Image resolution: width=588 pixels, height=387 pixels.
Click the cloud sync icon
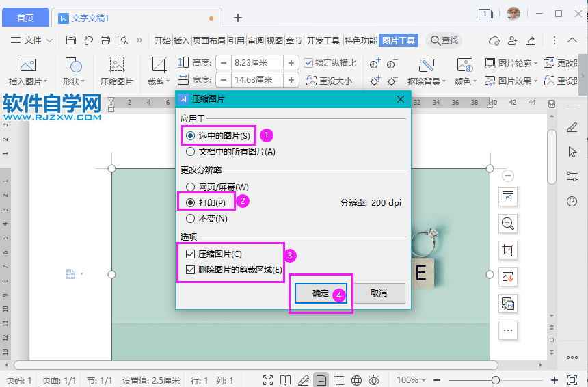point(494,40)
